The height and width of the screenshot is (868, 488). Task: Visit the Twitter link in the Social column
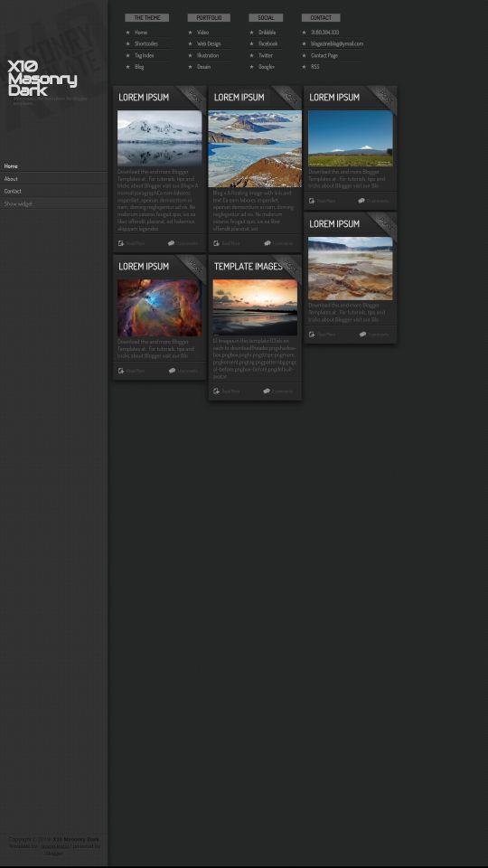click(266, 55)
